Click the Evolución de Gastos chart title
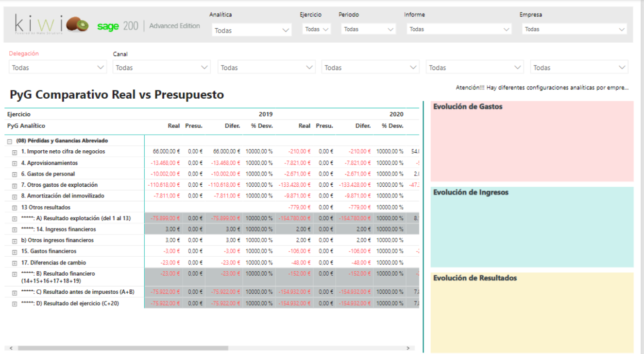The image size is (644, 354). click(468, 106)
